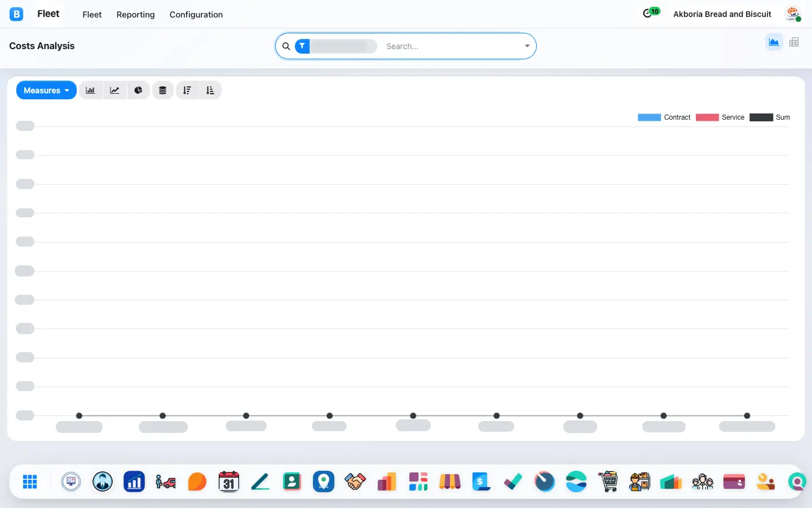Viewport: 812px width, 508px height.
Task: Open the Akboria Bread and Biscuit company switcher
Action: click(722, 14)
